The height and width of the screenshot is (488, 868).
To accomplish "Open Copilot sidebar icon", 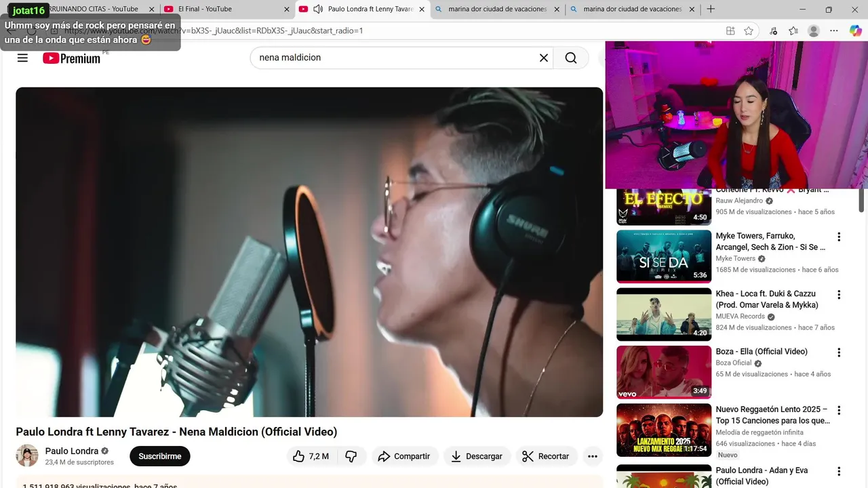I will [855, 30].
